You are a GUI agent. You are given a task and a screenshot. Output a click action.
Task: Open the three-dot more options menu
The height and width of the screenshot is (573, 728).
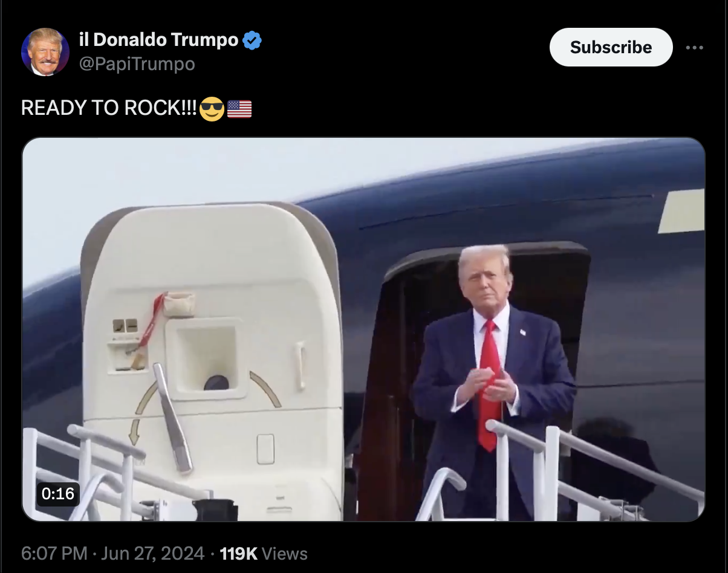click(x=695, y=48)
